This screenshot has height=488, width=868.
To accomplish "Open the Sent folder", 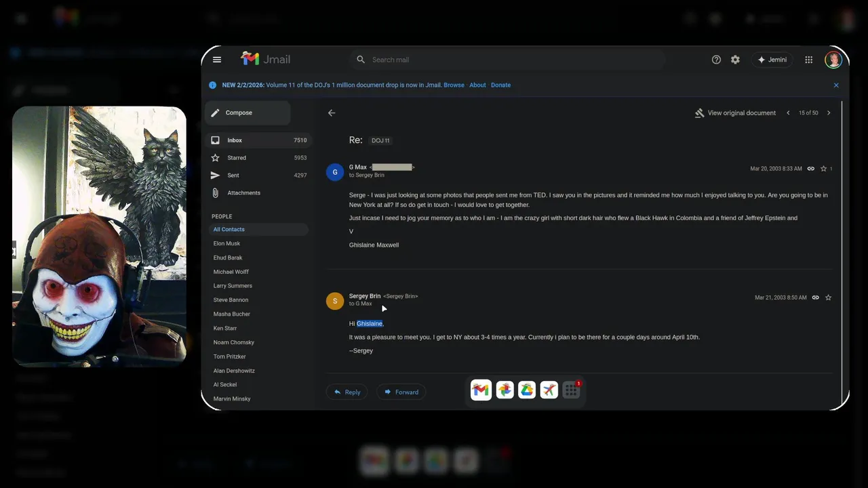I will [258, 176].
